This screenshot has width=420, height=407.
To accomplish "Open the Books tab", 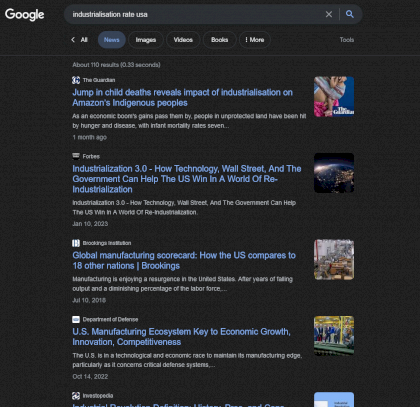I will coord(219,40).
